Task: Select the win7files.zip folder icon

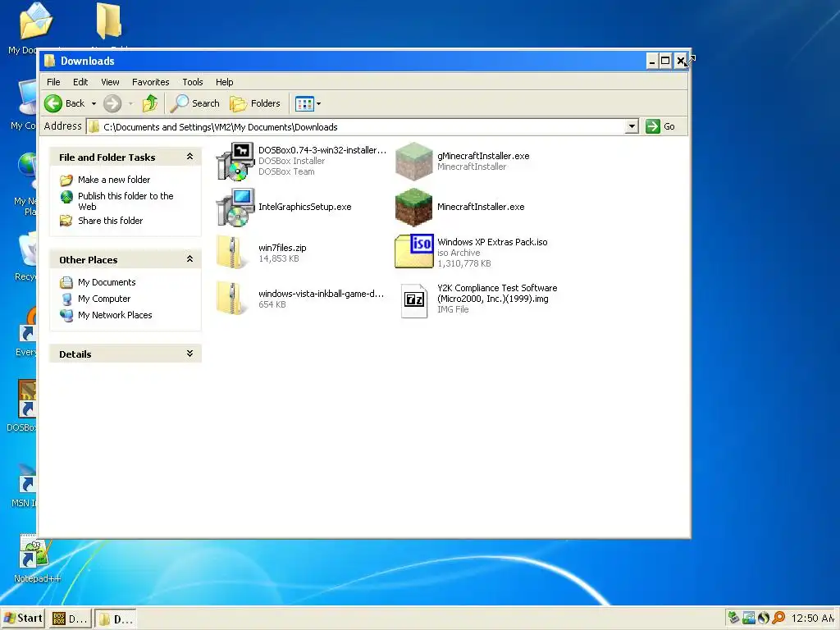Action: [x=232, y=251]
